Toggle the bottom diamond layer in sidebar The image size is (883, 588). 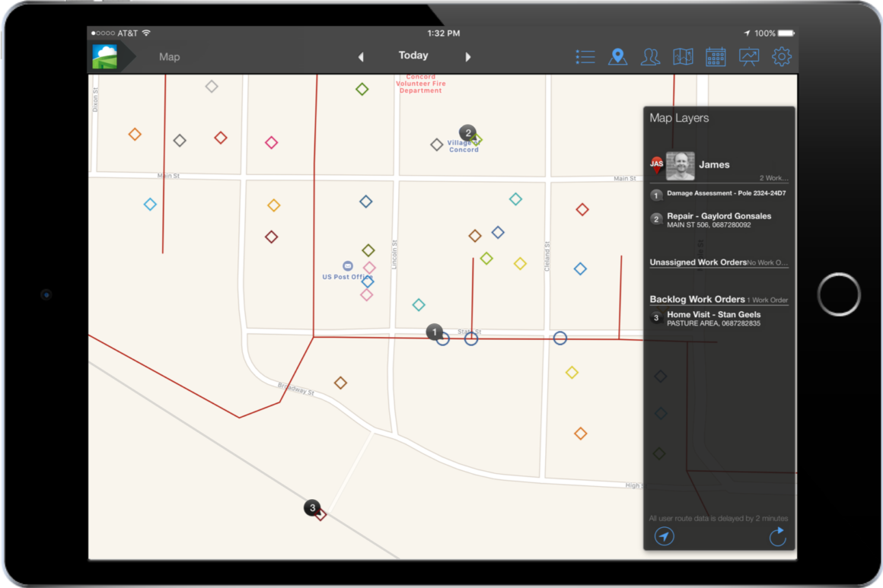pos(660,453)
